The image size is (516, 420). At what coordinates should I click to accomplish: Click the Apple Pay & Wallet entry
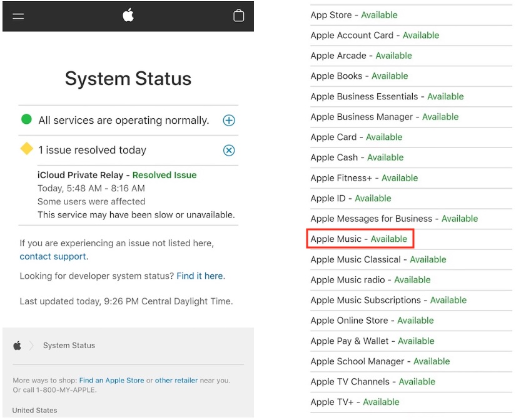[x=372, y=341]
